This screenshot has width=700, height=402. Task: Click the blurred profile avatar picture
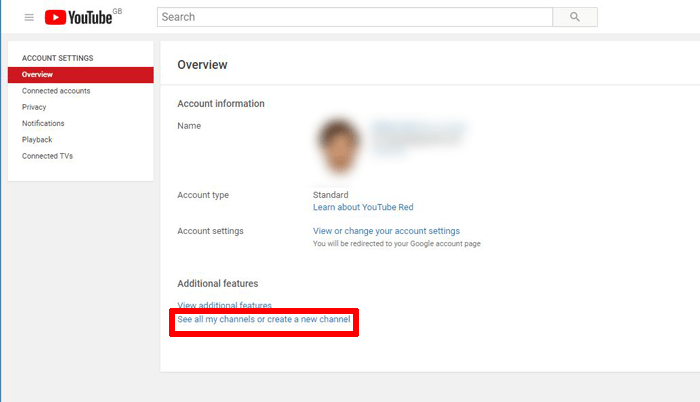(339, 146)
